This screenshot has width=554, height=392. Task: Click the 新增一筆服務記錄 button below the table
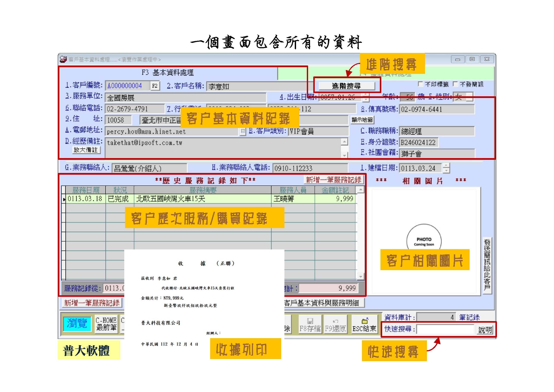92,303
